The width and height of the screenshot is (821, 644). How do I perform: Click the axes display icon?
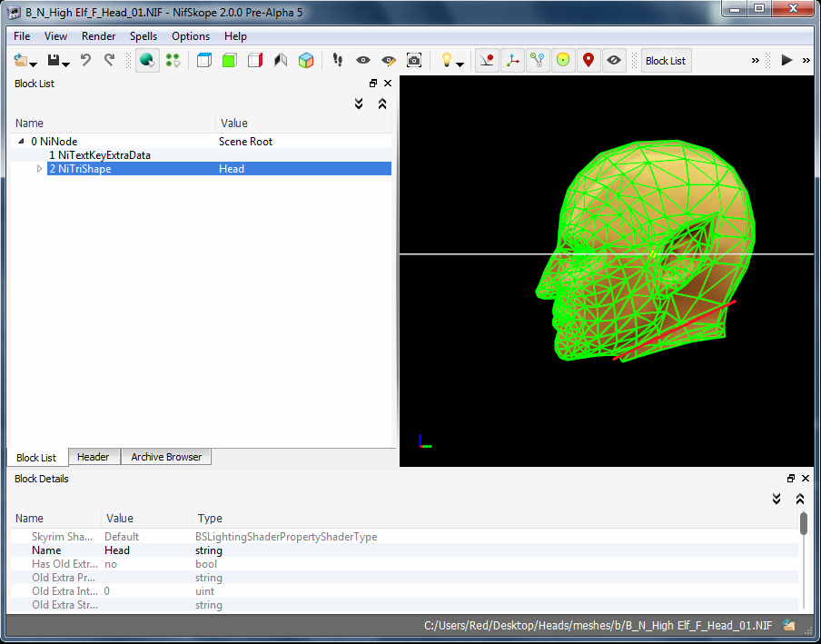(513, 61)
